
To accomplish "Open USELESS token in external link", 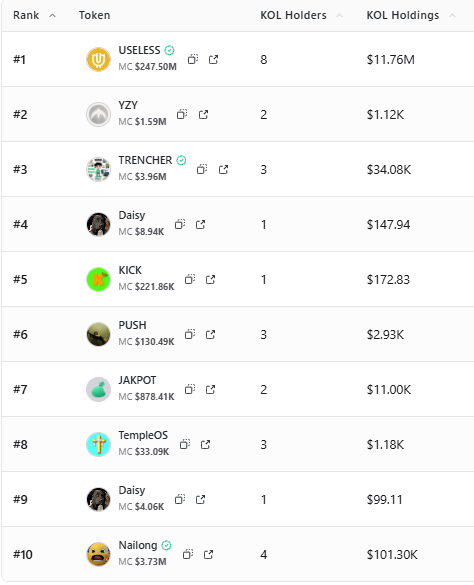I will [x=213, y=59].
